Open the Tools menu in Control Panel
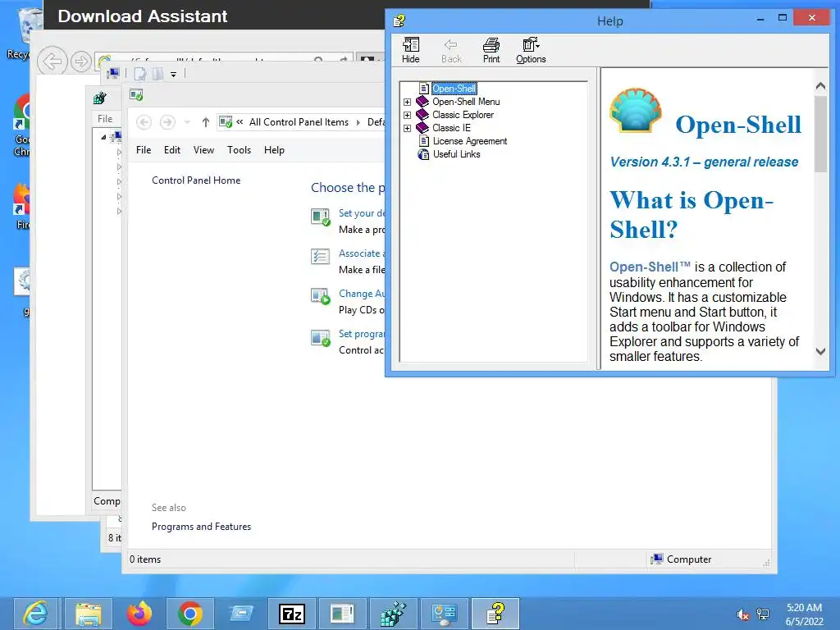840x630 pixels. coord(239,150)
